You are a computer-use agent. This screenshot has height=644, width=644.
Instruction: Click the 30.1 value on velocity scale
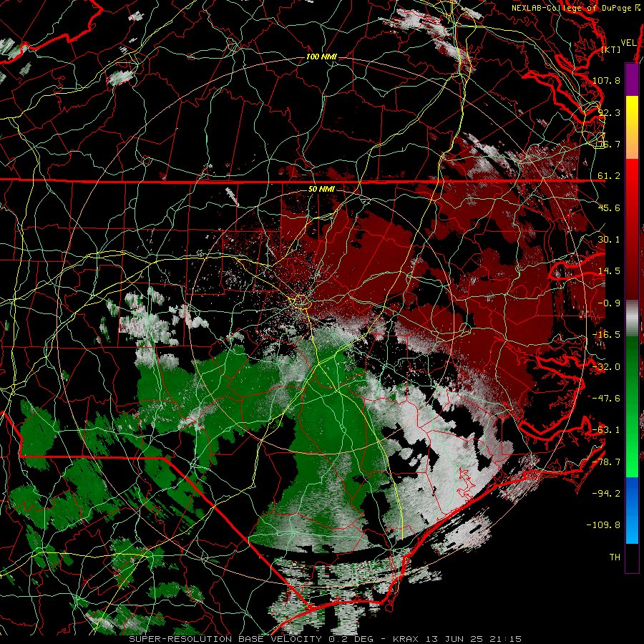(609, 240)
